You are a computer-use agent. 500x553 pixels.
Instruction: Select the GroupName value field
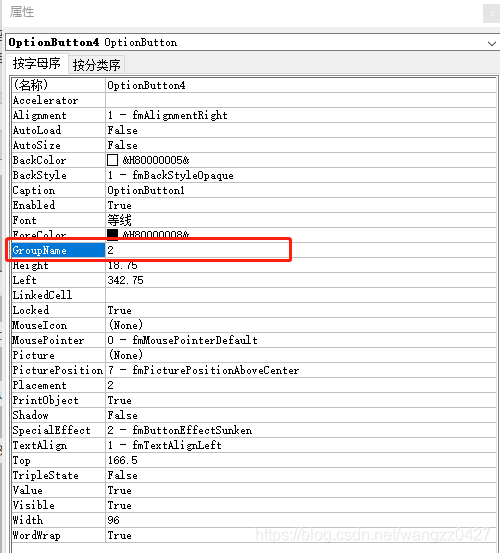pyautogui.click(x=301, y=250)
